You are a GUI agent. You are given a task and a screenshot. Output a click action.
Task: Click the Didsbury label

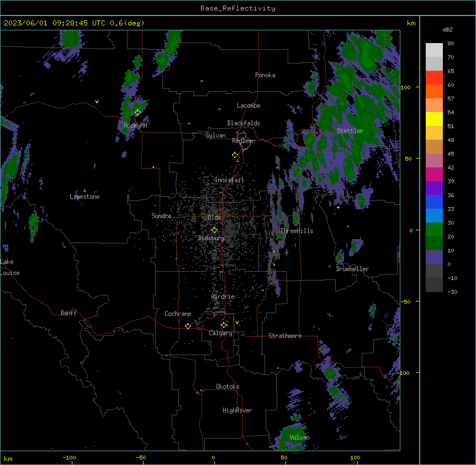point(211,238)
